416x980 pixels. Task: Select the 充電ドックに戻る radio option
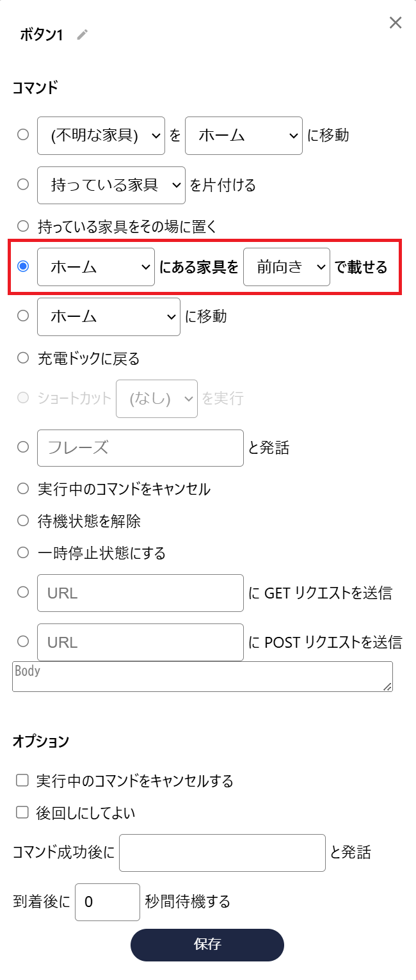coord(24,358)
